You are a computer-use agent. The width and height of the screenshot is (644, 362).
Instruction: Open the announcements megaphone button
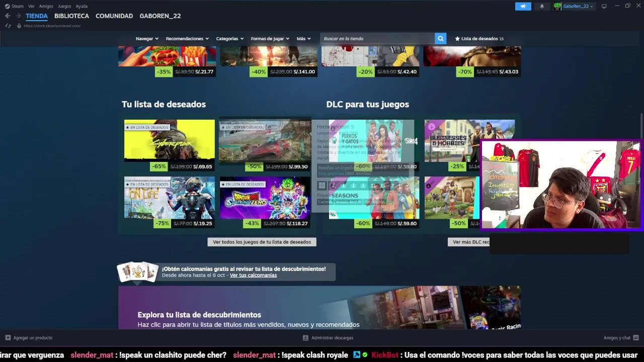click(523, 6)
